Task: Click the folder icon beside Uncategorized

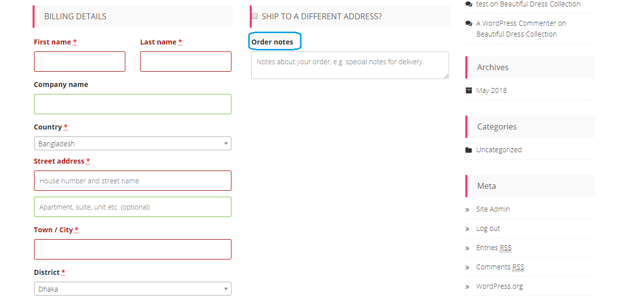Action: pyautogui.click(x=468, y=149)
